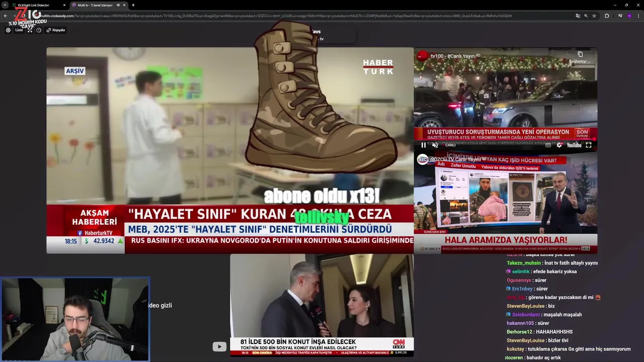
Task: Mute the Multi tv tab via speaker icon
Action: click(118, 5)
